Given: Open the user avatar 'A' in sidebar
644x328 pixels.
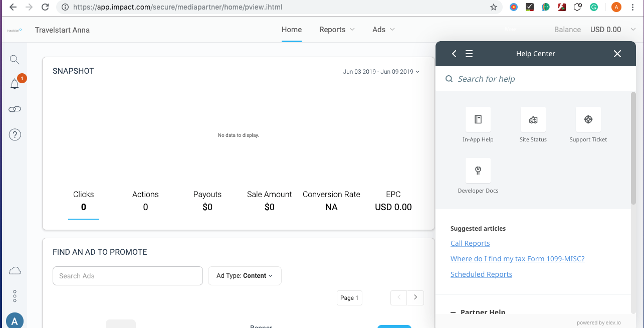Looking at the screenshot, I should pyautogui.click(x=15, y=321).
